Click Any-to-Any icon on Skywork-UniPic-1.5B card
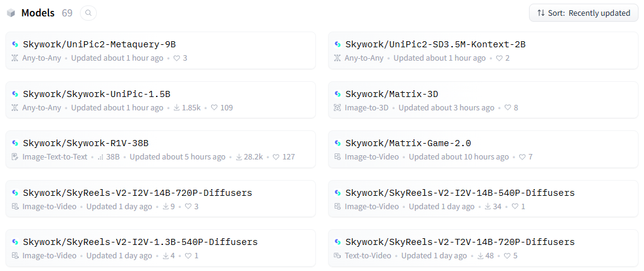Image resolution: width=644 pixels, height=271 pixels. point(15,108)
